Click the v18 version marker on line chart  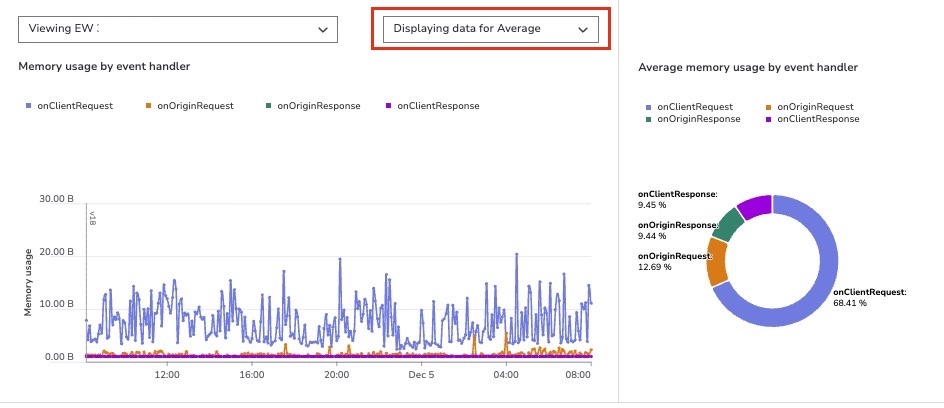[x=92, y=217]
